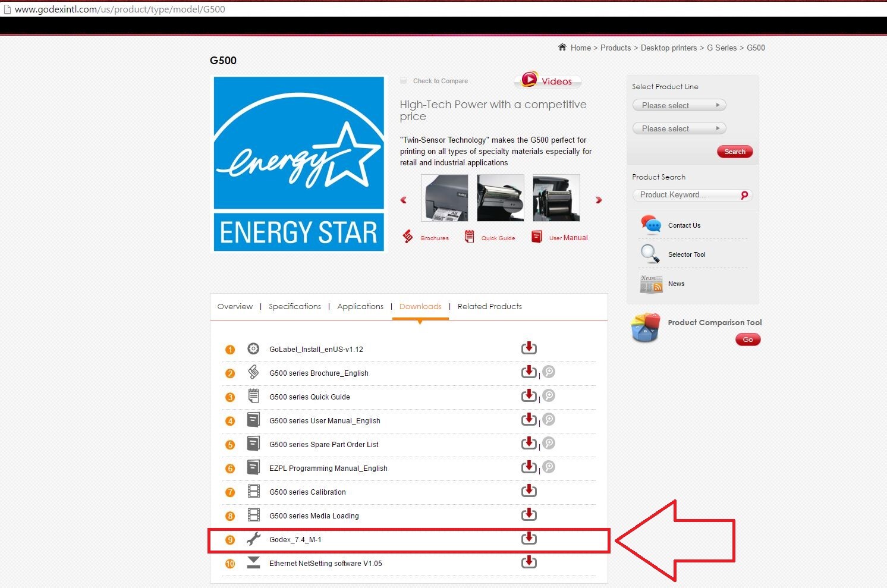Viewport: 887px width, 588px height.
Task: Preview G500 series User Manual_English
Action: 549,419
